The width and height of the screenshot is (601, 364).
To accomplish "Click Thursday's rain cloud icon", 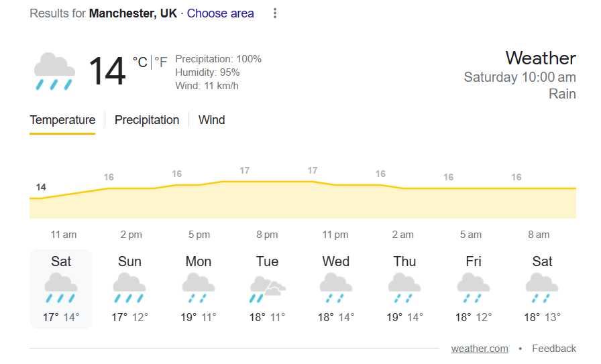I will (404, 289).
